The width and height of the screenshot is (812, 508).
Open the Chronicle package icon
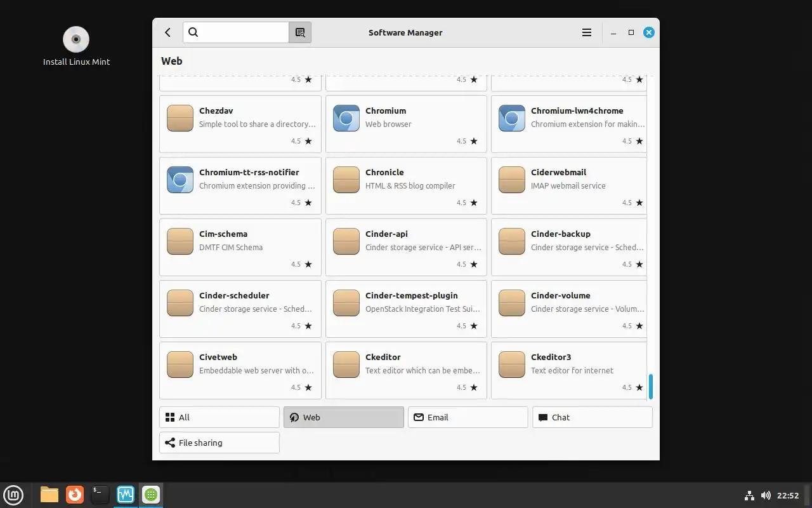[346, 180]
